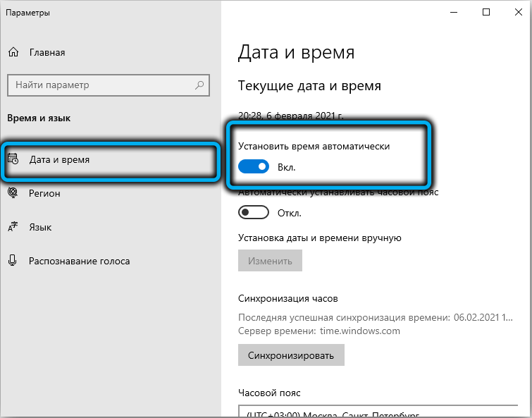Click the greyed 'Изменить' button

pos(270,261)
